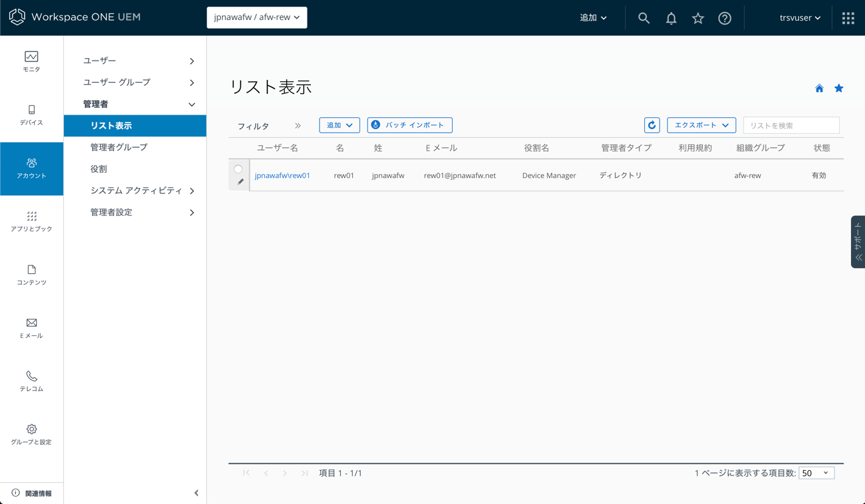Open the モニタ section in the sidebar
The image size is (865, 504).
tap(31, 61)
